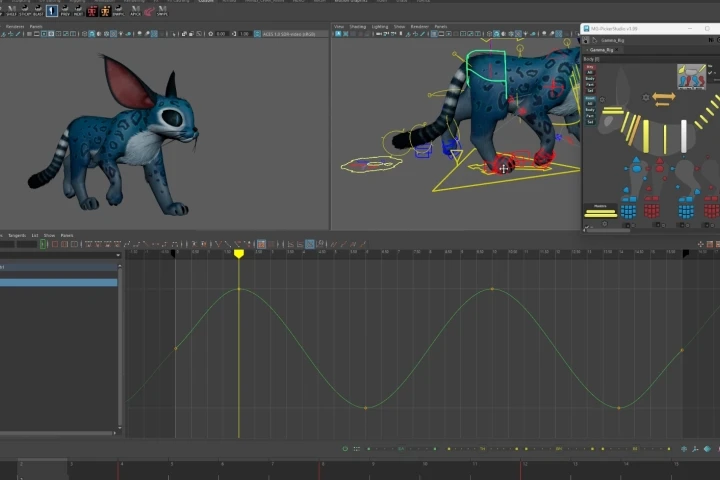Screen dimensions: 720x480
Task: Click the character thumbnail in the picker
Action: tap(691, 77)
